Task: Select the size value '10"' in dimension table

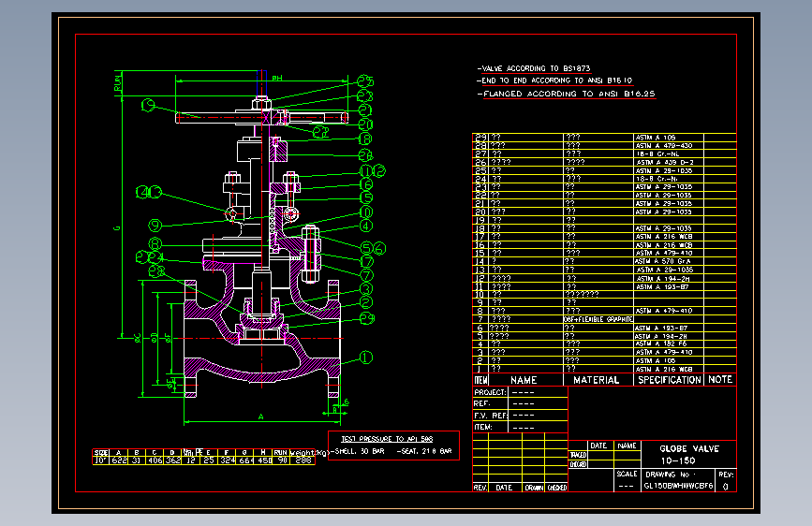Action: point(100,460)
